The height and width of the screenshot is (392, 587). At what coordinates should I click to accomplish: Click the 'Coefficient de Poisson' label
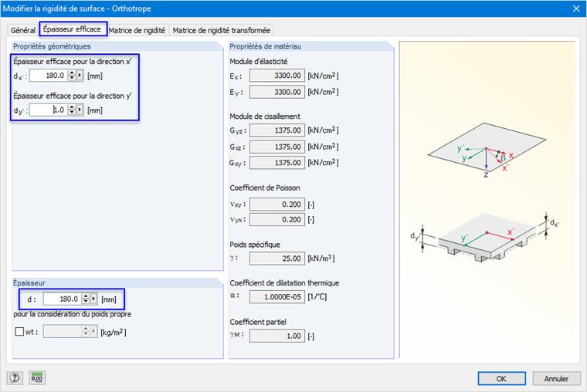[x=265, y=188]
